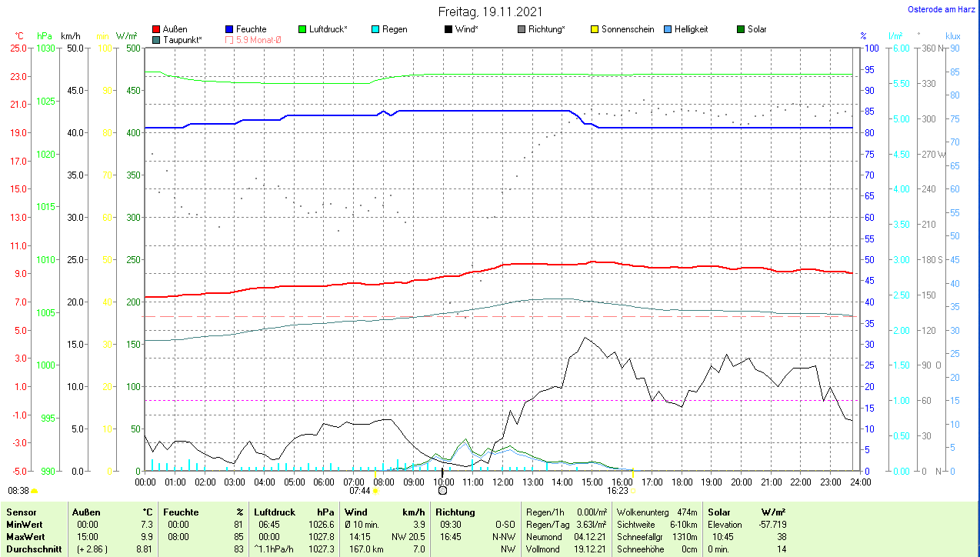This screenshot has height=557, width=980.
Task: Click the chart title Freitag, 19.11.2021
Action: pos(490,12)
